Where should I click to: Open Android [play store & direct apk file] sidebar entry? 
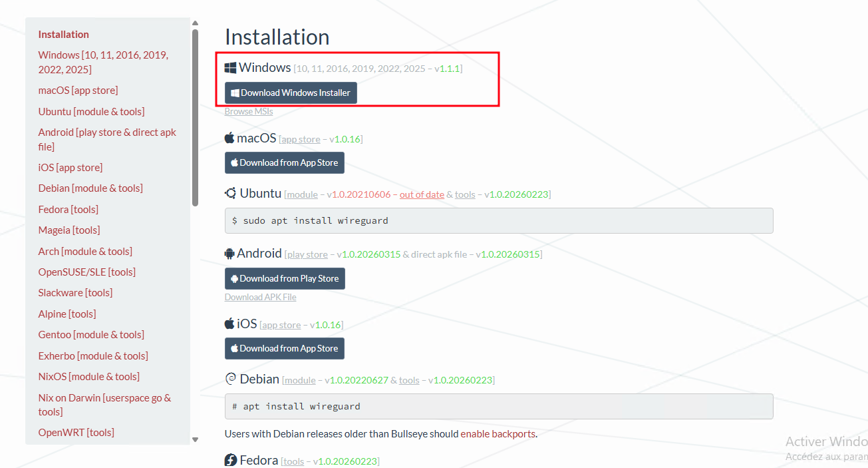pyautogui.click(x=107, y=139)
